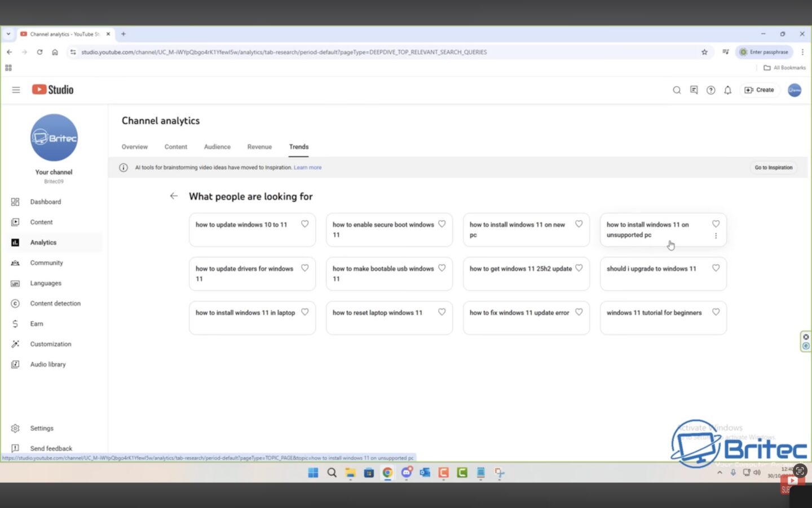Image resolution: width=812 pixels, height=508 pixels.
Task: Open three-dot menu on unsupported pc card
Action: (716, 236)
